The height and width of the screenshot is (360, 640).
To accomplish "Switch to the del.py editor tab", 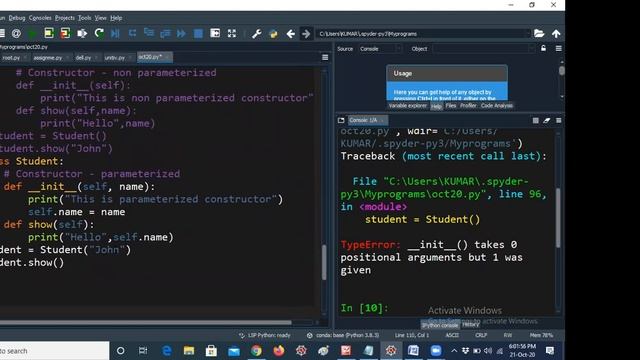I will (x=83, y=58).
